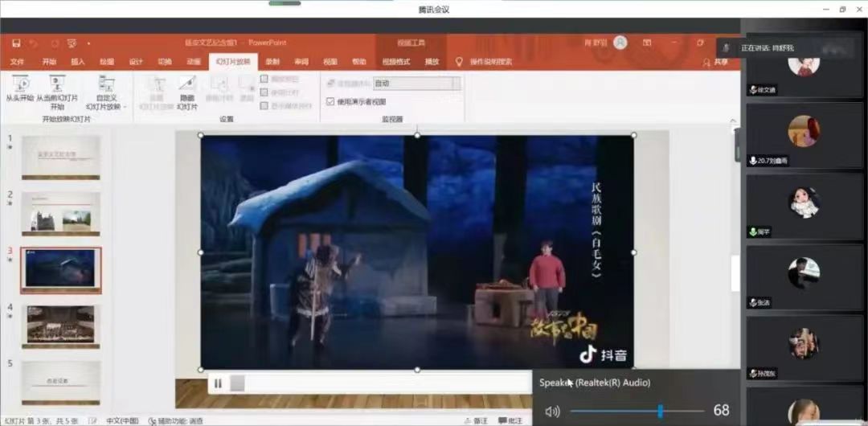Click the lightbulb 操作说明搜索 icon
Image resolution: width=868 pixels, height=426 pixels.
(460, 61)
